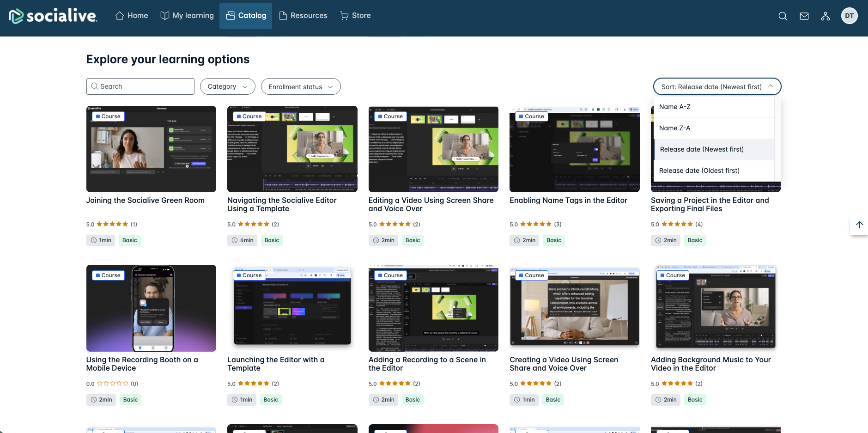Open the mail envelope icon
This screenshot has width=868, height=433.
click(x=804, y=16)
